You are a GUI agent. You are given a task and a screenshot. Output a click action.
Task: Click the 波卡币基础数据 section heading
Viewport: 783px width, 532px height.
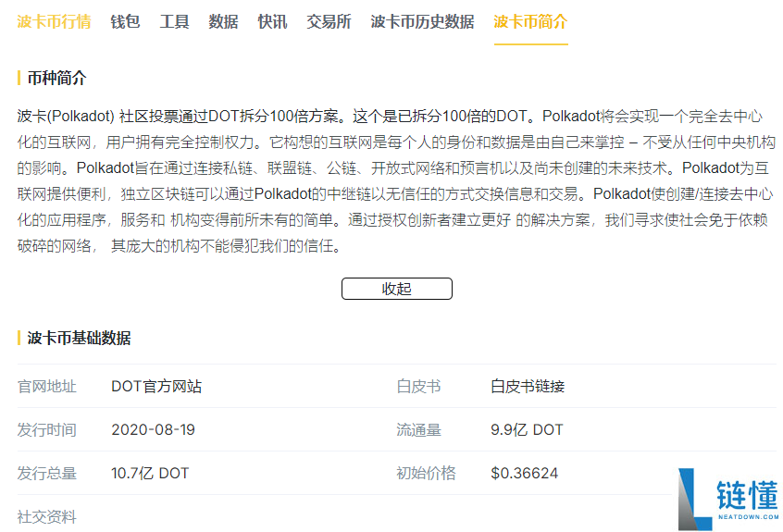(79, 338)
